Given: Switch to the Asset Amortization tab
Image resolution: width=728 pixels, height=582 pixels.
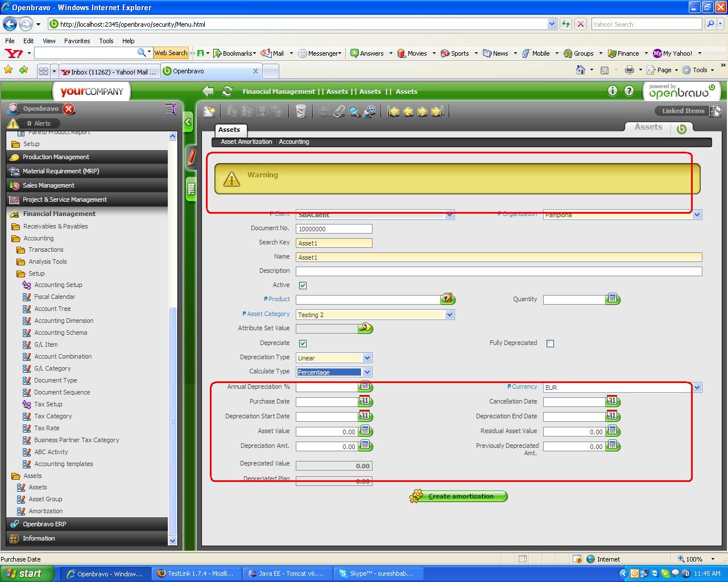Looking at the screenshot, I should click(246, 142).
